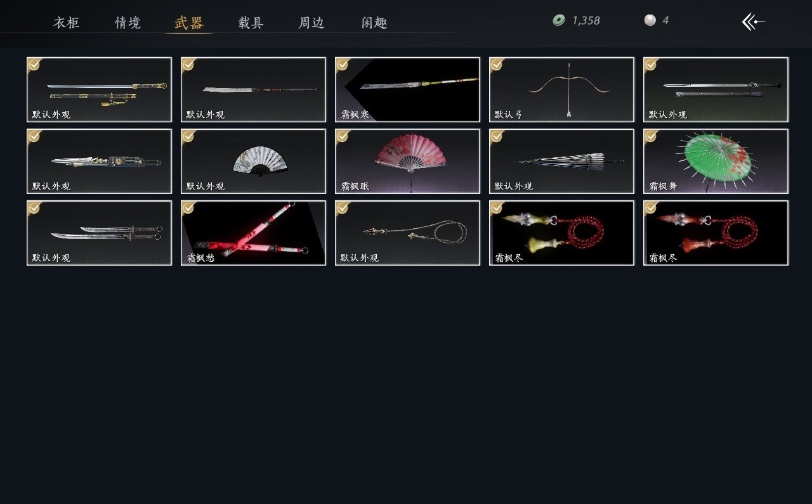The image size is (812, 504).
Task: Select the green umbrella 霜枫舞 skin
Action: [x=716, y=161]
